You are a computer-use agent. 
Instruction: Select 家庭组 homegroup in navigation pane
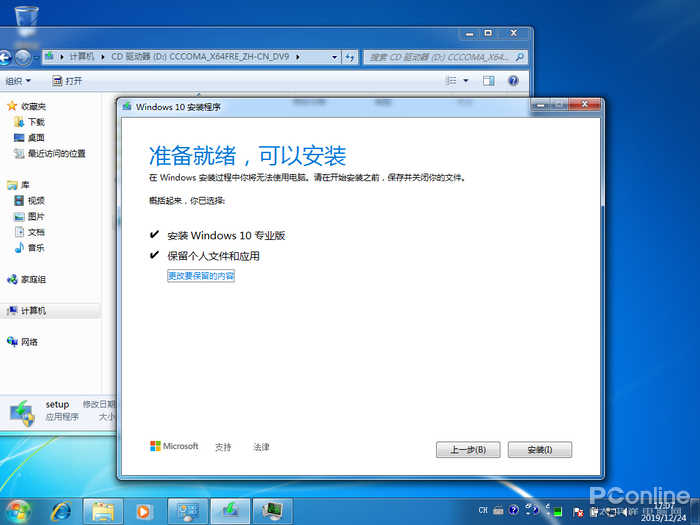[26, 279]
